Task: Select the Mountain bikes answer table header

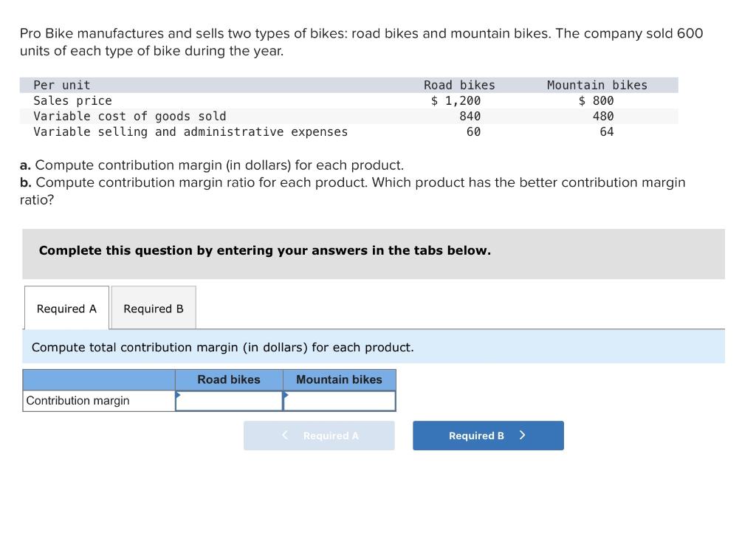Action: point(339,379)
